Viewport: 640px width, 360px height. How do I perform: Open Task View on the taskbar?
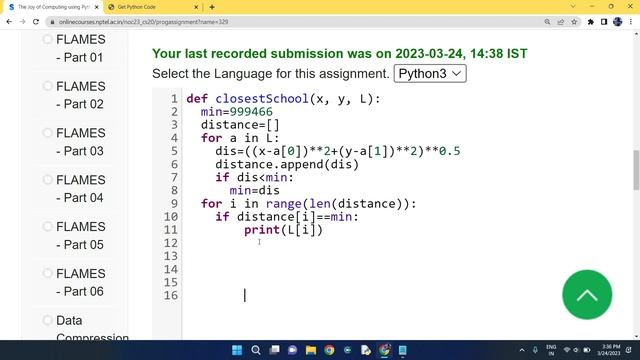274,350
